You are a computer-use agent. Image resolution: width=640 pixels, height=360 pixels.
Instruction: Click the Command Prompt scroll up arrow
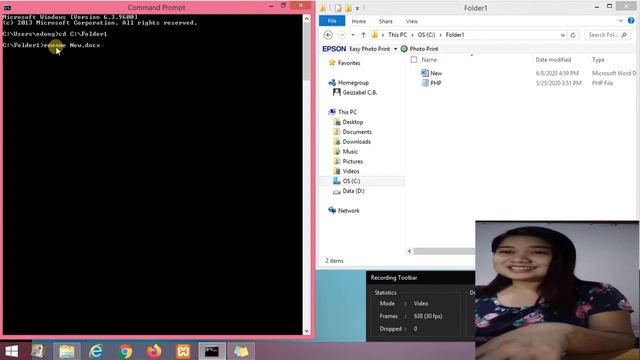[x=307, y=19]
